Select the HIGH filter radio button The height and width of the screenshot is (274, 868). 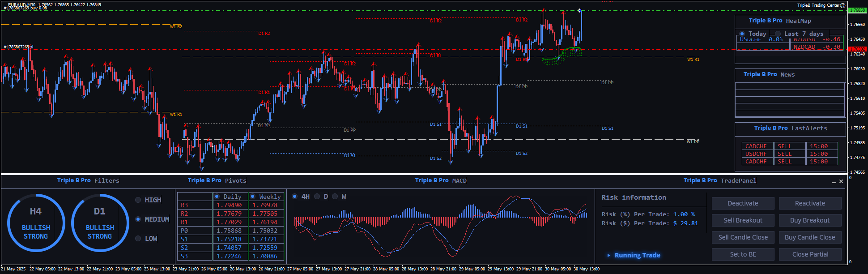pyautogui.click(x=138, y=200)
